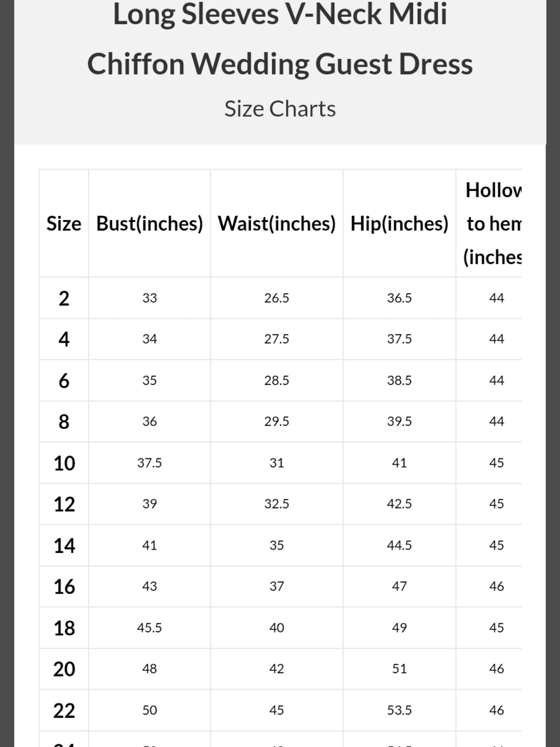Screen dimensions: 560x747
Task: Select the size 14 row label
Action: 64,545
